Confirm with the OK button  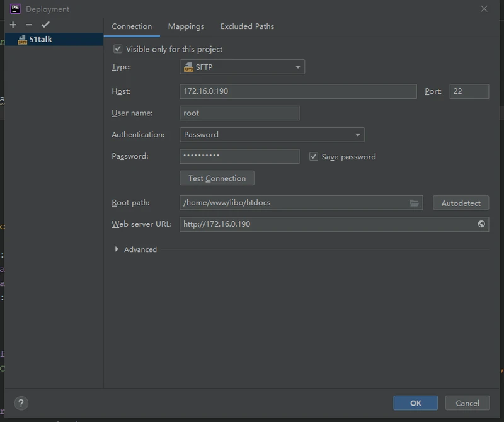pos(415,403)
